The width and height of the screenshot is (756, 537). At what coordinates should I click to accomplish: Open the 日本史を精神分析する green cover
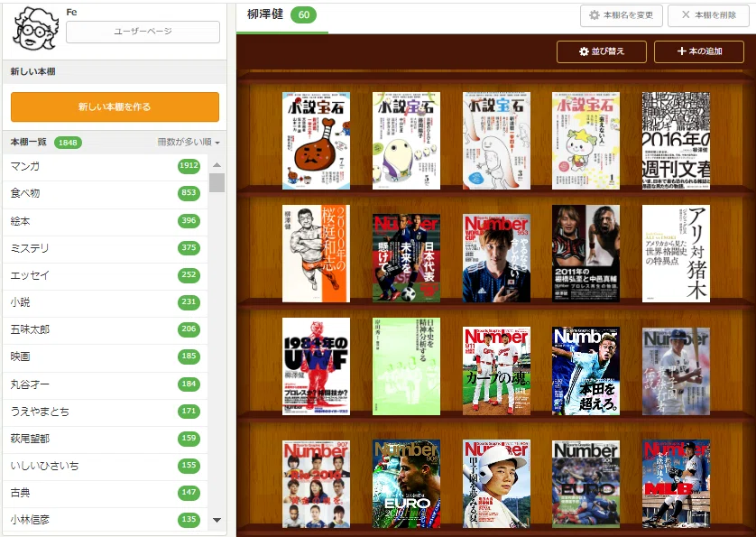(406, 366)
